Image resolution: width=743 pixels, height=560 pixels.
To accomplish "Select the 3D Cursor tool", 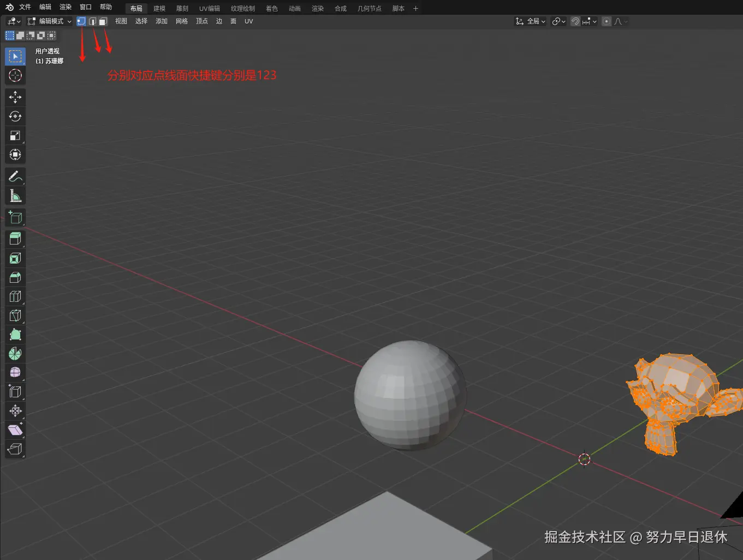I will coord(15,75).
